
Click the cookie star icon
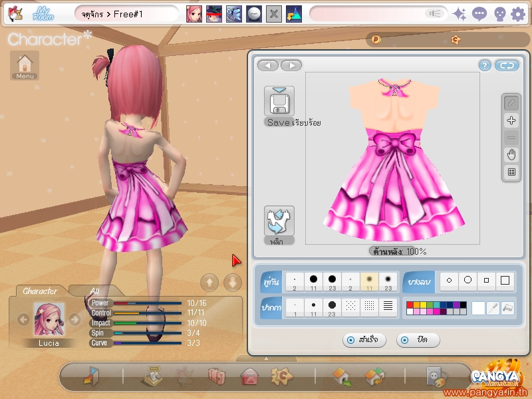click(x=281, y=376)
